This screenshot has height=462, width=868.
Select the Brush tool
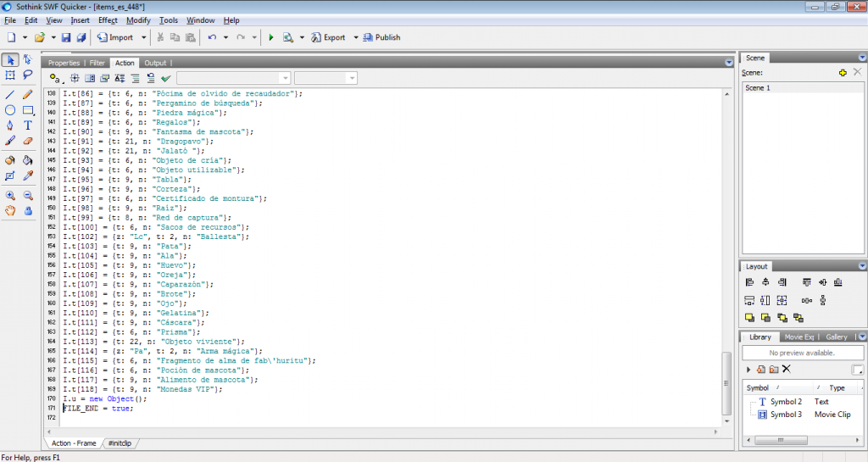coord(10,141)
